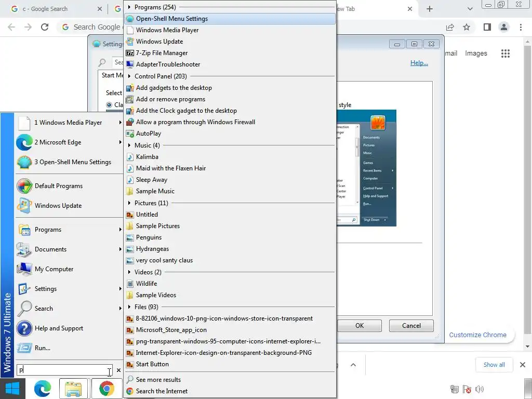
Task: Open Documents in start menu
Action: point(69,249)
